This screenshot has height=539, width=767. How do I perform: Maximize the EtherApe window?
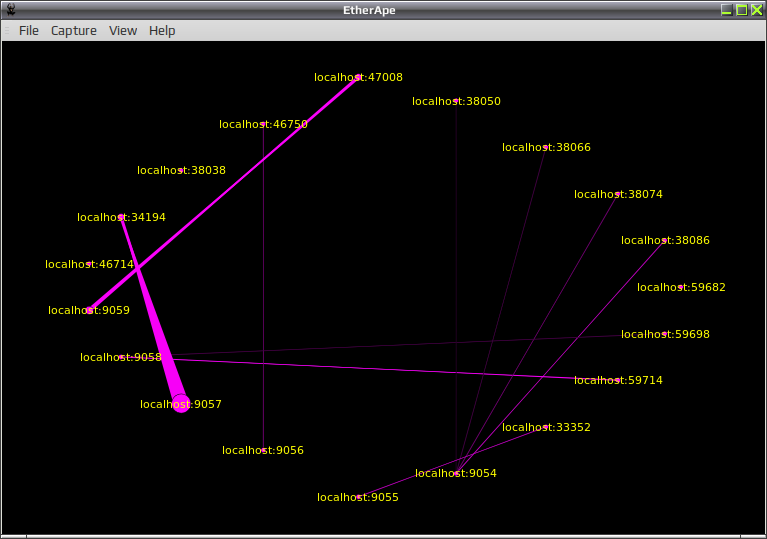[742, 10]
